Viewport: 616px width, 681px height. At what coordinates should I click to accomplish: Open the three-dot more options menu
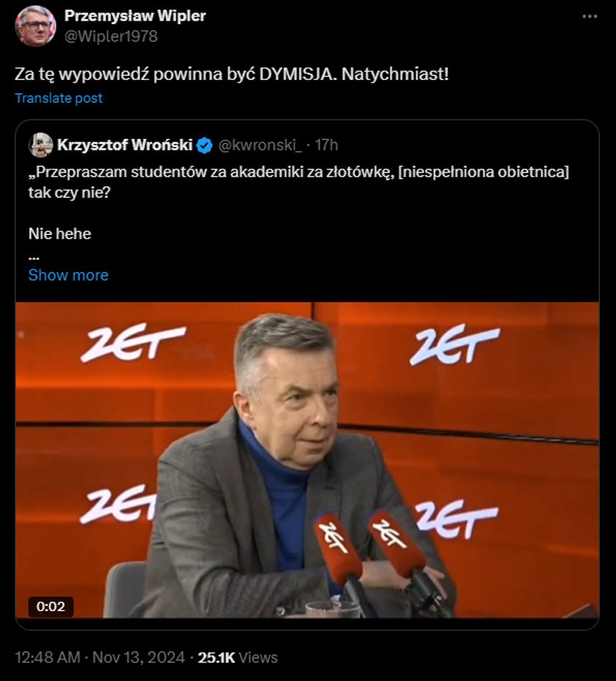click(x=589, y=16)
